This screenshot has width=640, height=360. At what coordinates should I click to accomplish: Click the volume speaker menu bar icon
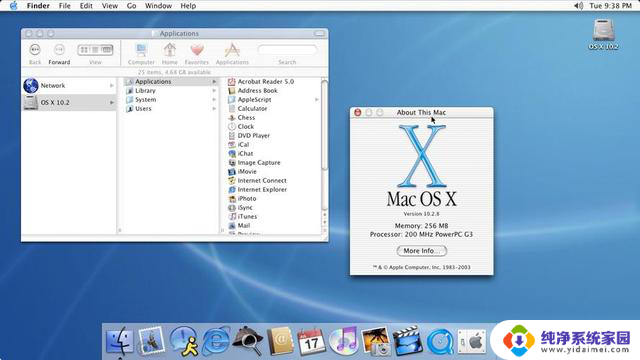tap(578, 6)
